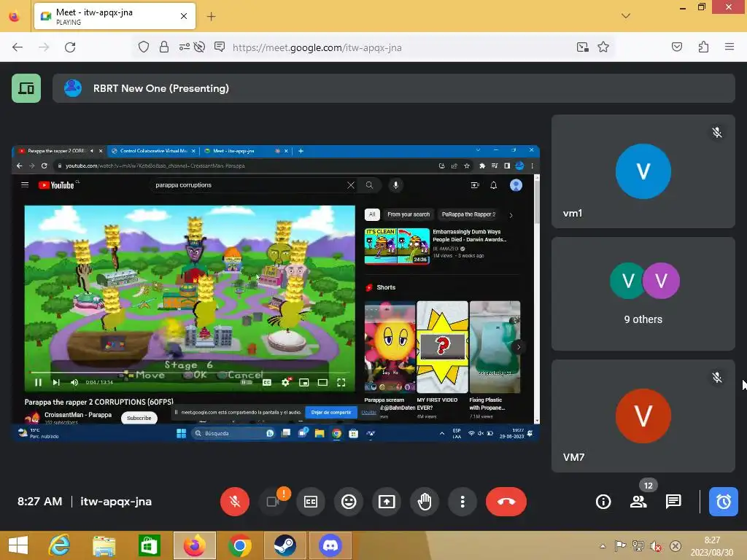Image resolution: width=747 pixels, height=560 pixels.
Task: Click the site security padlock icon
Action: (x=164, y=47)
